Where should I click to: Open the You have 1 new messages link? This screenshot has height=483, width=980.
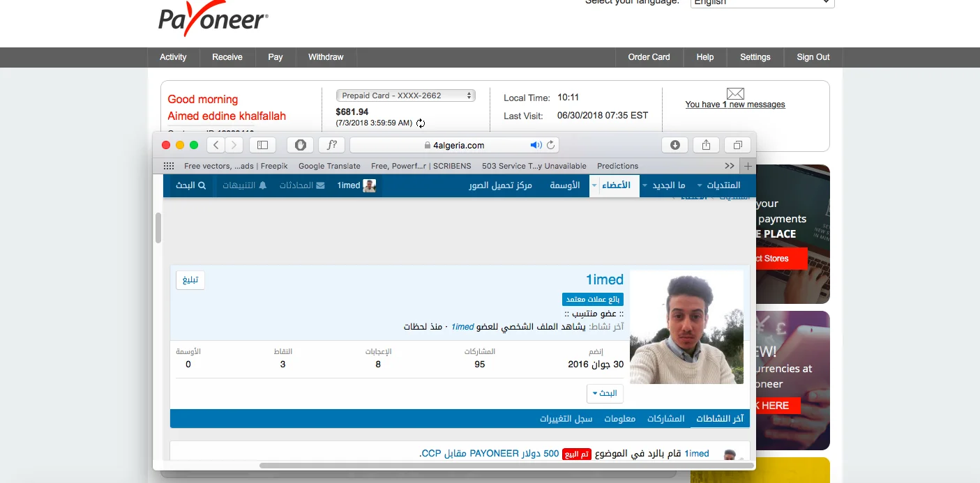click(x=734, y=105)
